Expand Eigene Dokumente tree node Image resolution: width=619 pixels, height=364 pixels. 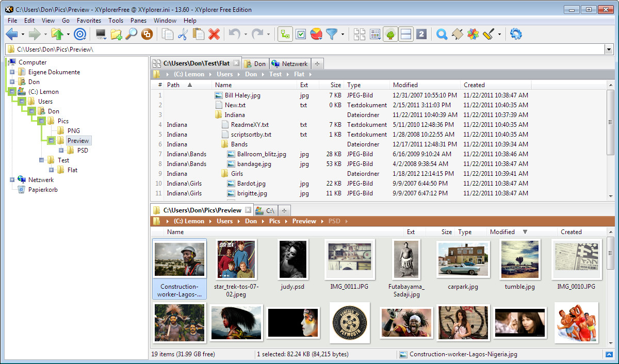(12, 72)
